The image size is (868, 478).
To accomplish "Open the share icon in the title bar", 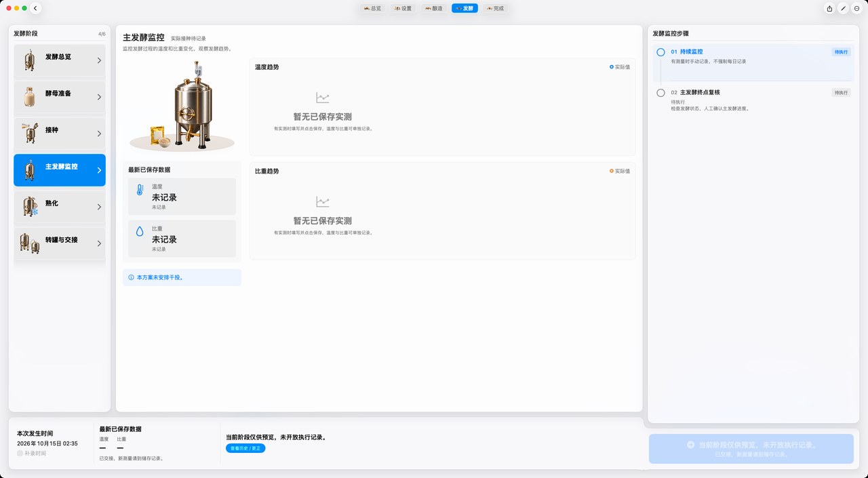I will 829,8.
